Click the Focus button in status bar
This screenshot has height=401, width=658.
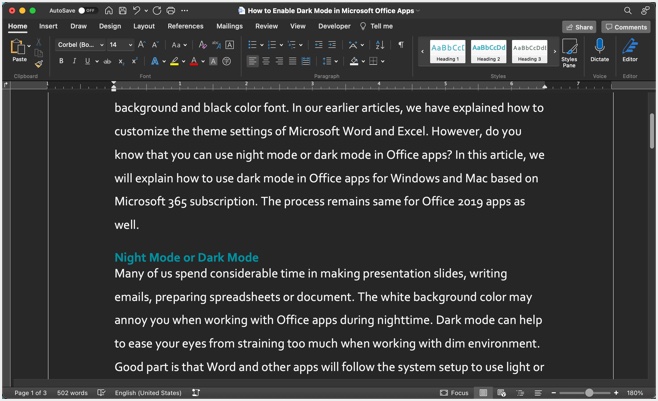454,393
